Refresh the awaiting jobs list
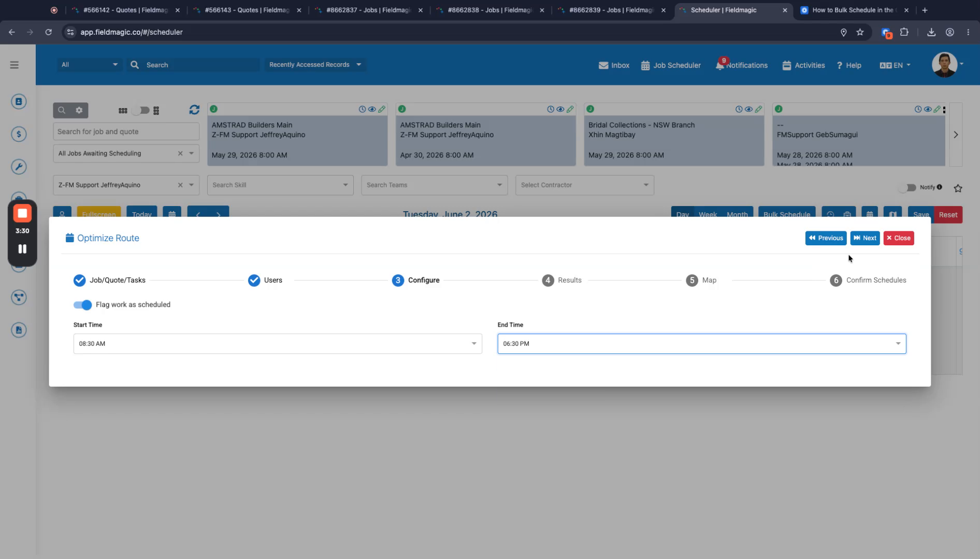This screenshot has height=559, width=980. (194, 110)
